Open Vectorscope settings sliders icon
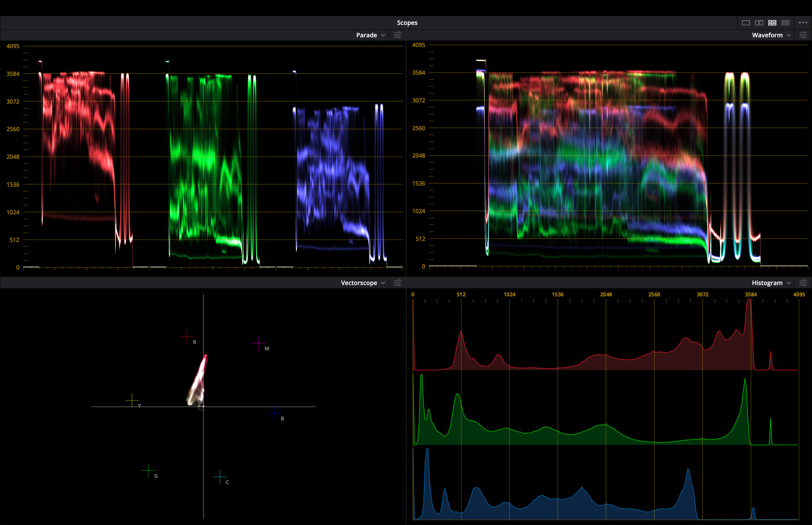 point(398,283)
